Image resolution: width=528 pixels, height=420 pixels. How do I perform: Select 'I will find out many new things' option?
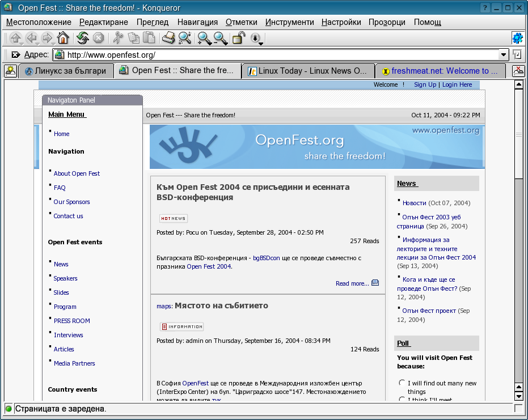tap(402, 383)
